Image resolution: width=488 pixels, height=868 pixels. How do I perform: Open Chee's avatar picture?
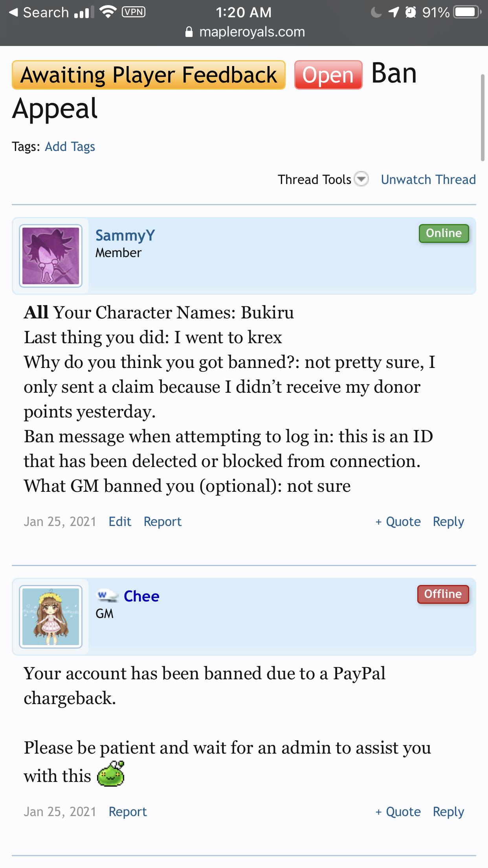[x=51, y=617]
